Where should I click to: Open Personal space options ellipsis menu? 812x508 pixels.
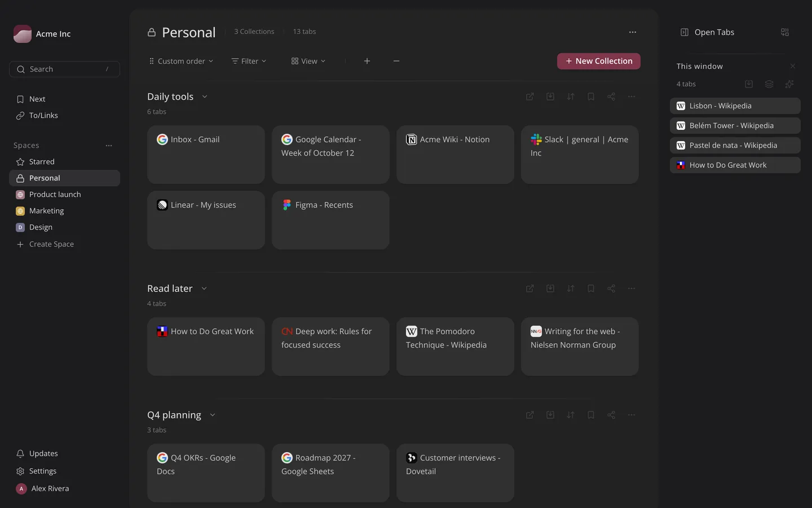click(x=633, y=32)
